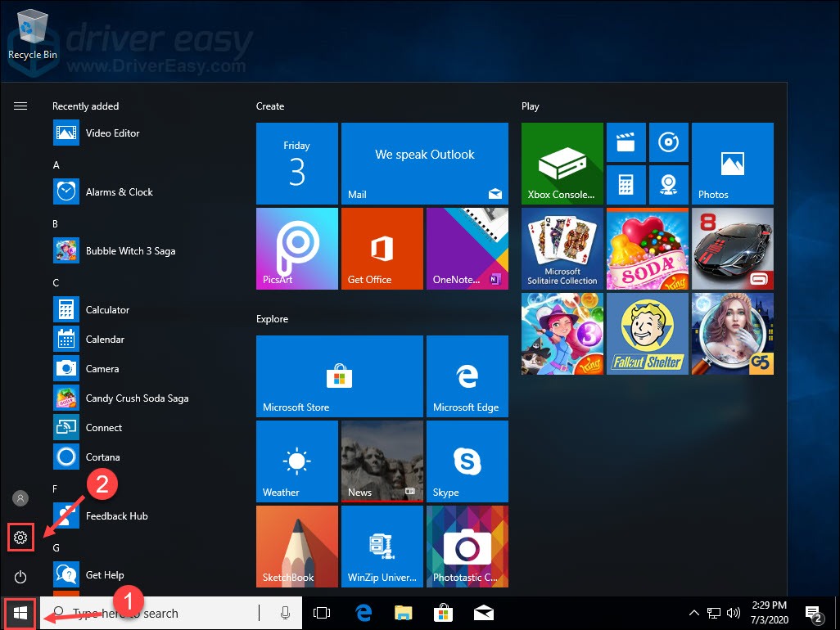Viewport: 840px width, 630px height.
Task: Click the Create tile group header
Action: (x=270, y=106)
